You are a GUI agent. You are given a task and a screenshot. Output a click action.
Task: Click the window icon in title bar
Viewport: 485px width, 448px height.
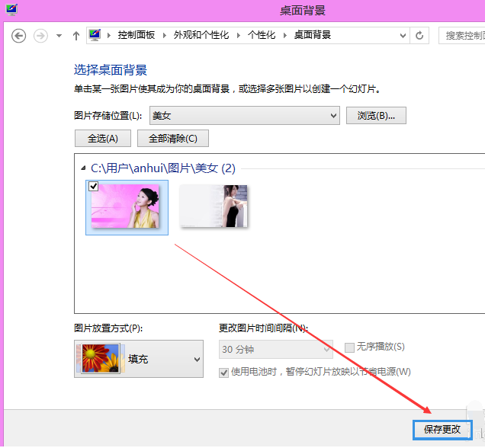pos(10,9)
